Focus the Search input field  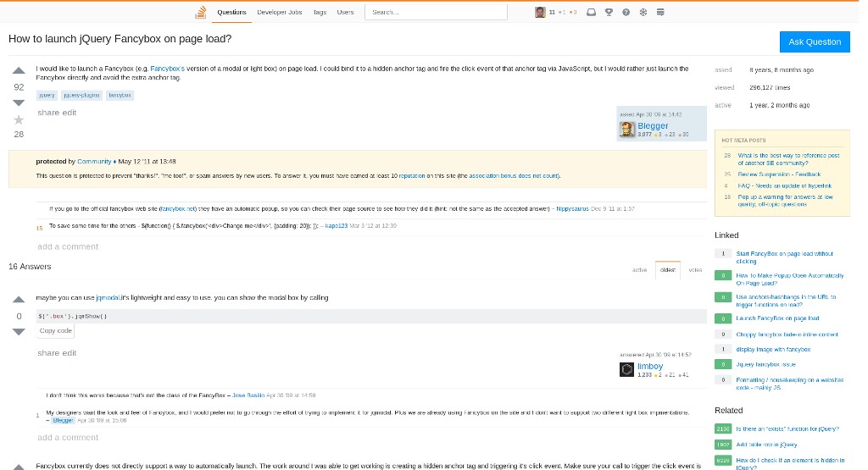[437, 12]
